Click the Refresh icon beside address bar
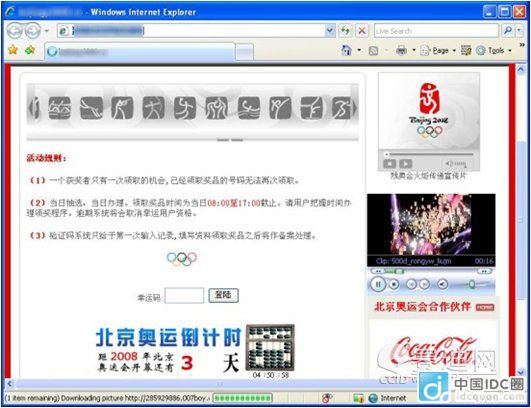 point(345,31)
